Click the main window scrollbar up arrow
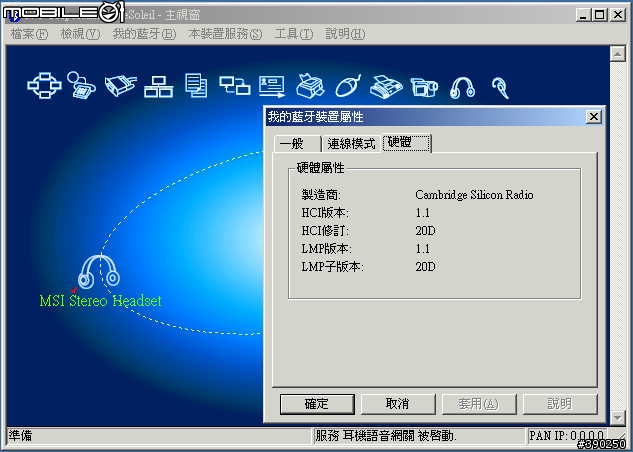The height and width of the screenshot is (452, 633). (617, 54)
